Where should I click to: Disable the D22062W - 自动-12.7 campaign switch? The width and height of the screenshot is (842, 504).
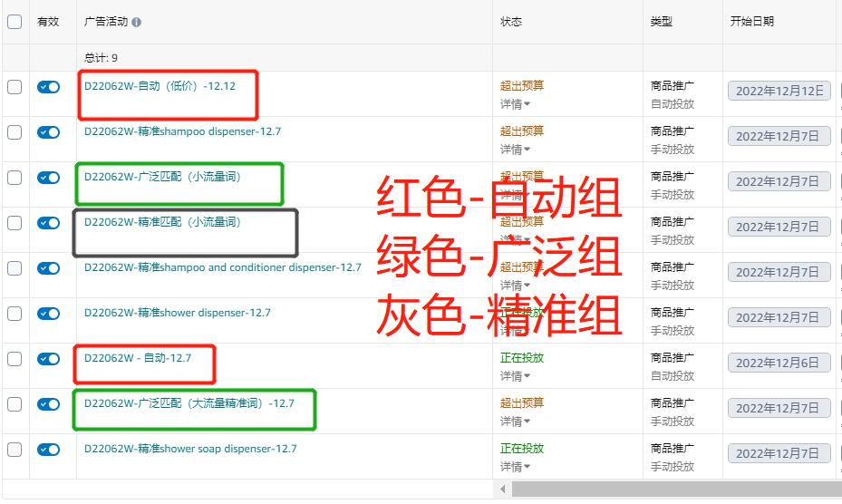point(48,359)
